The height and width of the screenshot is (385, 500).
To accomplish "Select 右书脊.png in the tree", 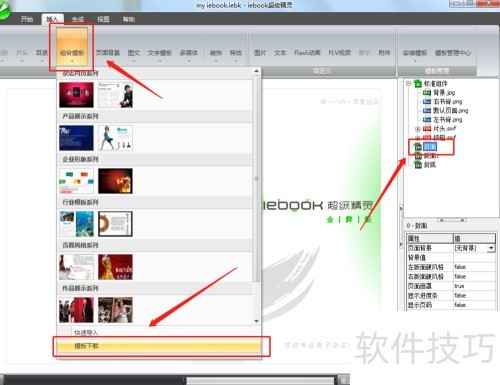I will (447, 101).
